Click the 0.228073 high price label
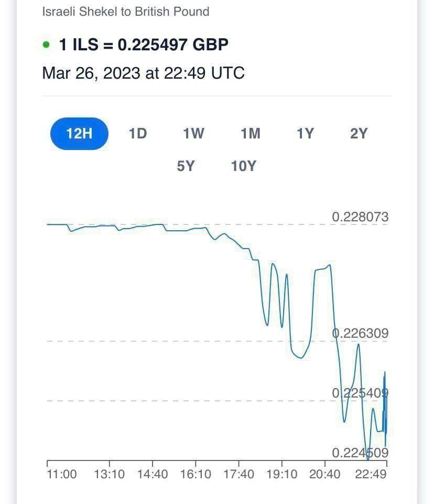The width and height of the screenshot is (434, 504). click(360, 217)
